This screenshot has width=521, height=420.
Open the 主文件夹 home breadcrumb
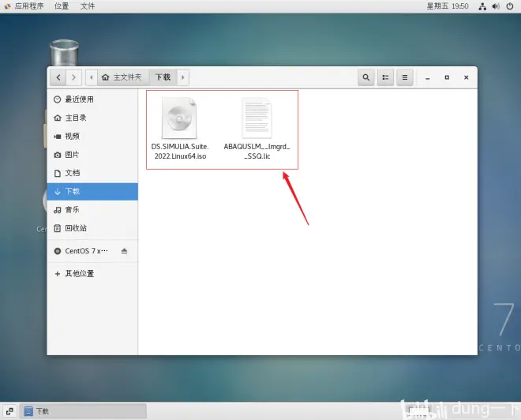click(x=122, y=77)
